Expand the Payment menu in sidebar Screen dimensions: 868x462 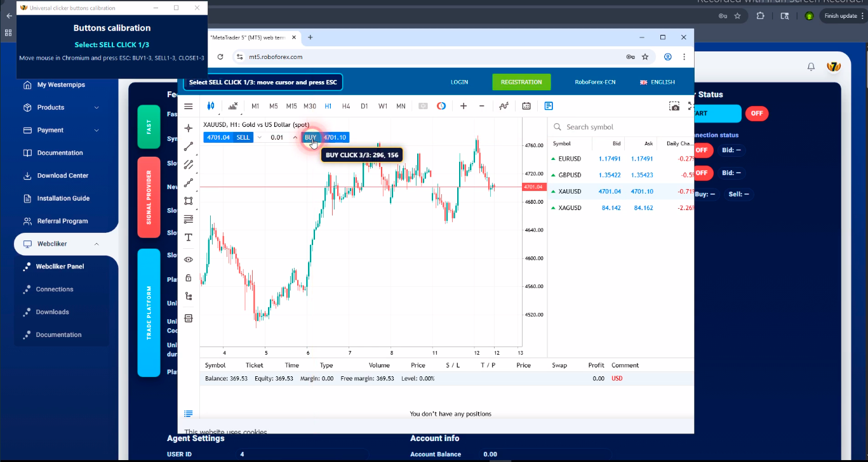click(62, 130)
